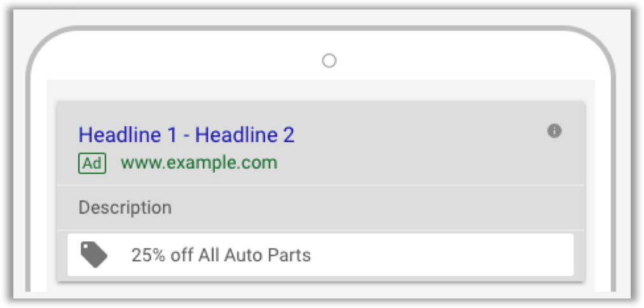Click the 25% off All Auto Parts text
Image resolution: width=644 pixels, height=308 pixels.
(221, 255)
